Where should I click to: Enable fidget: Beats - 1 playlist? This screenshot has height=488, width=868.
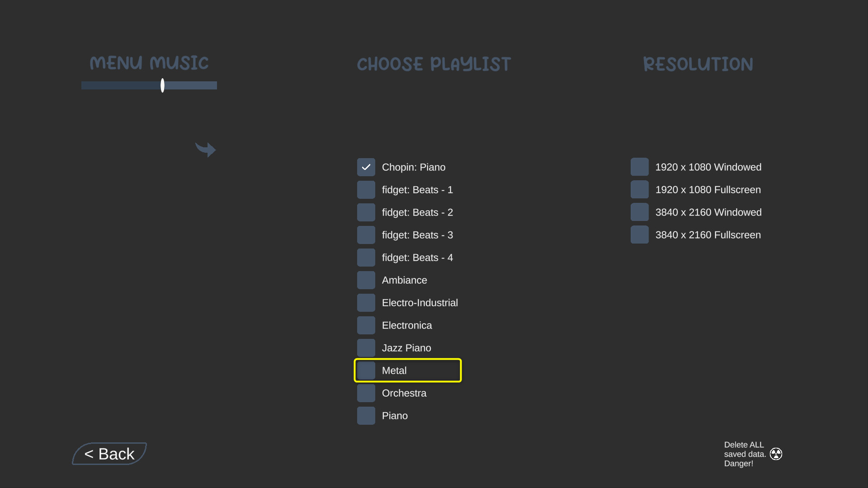(366, 189)
